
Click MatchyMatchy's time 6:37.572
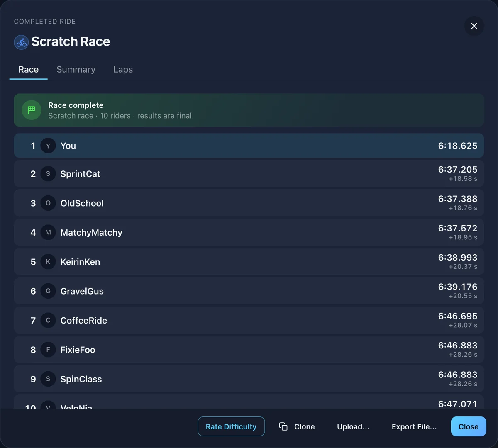pyautogui.click(x=458, y=228)
